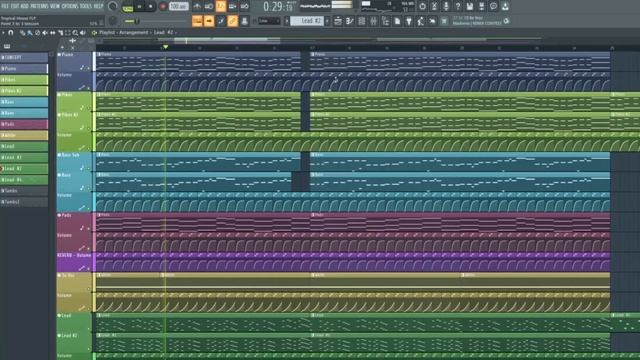The height and width of the screenshot is (360, 640).
Task: Open the speech-bubble news icon
Action: (x=493, y=6)
